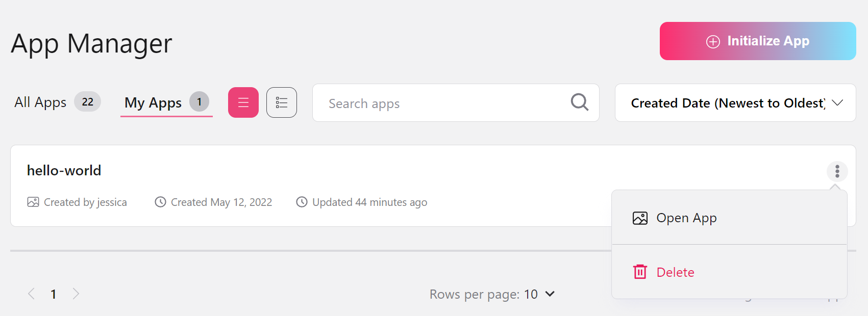The height and width of the screenshot is (316, 868).
Task: Switch to the detailed list view toggle
Action: tap(282, 102)
